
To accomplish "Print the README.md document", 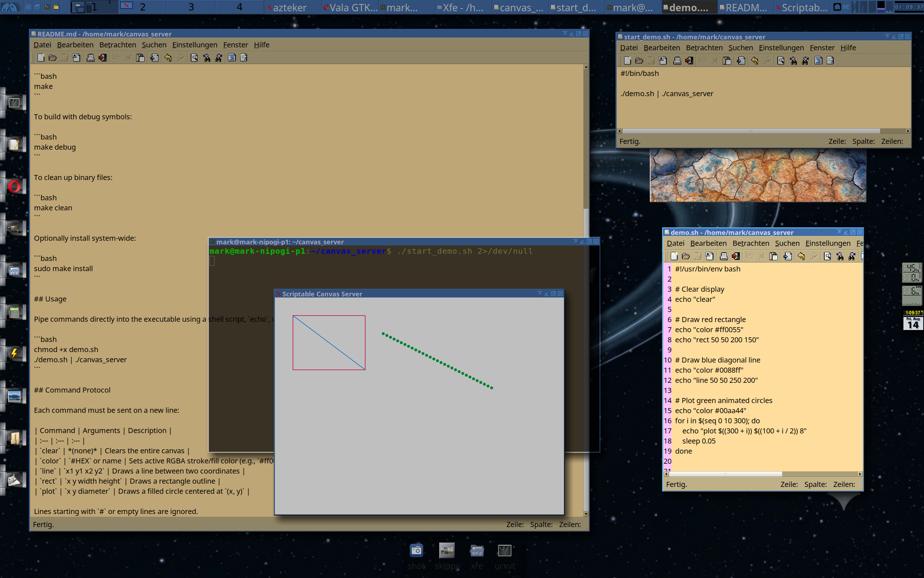I will (x=91, y=58).
